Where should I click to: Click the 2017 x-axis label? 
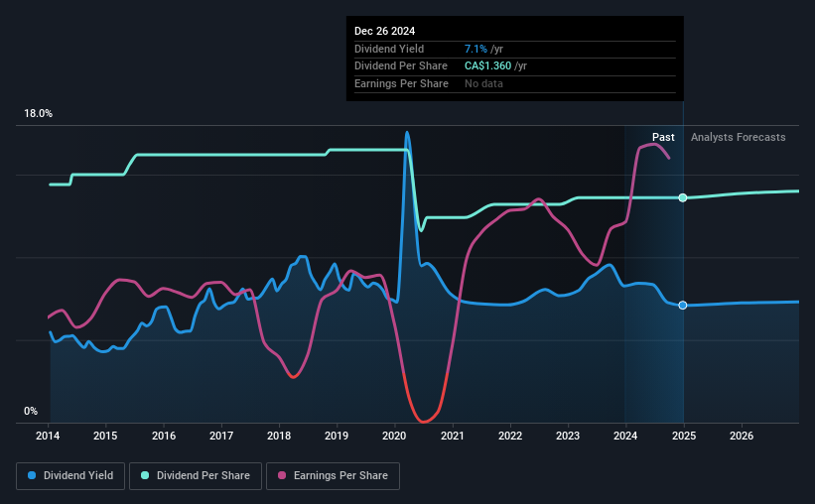point(221,436)
